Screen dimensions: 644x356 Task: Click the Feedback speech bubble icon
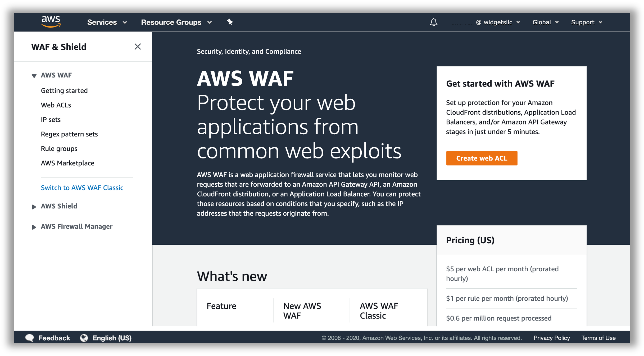pyautogui.click(x=30, y=338)
